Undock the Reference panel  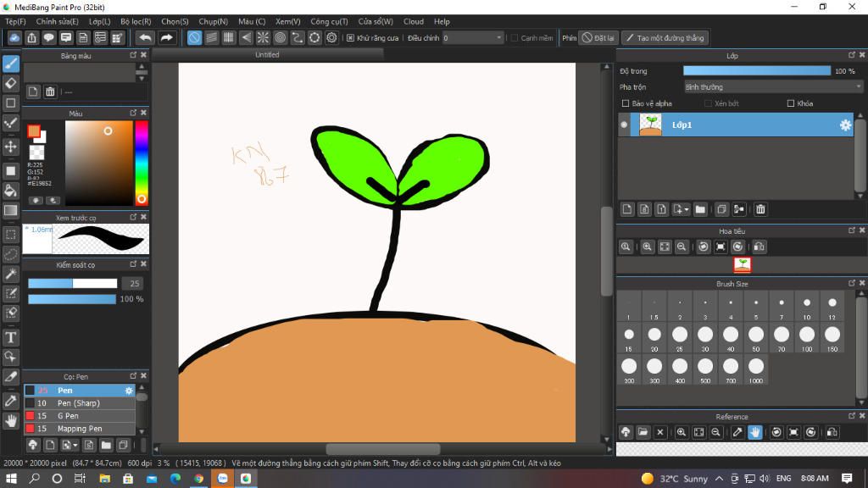tap(851, 416)
